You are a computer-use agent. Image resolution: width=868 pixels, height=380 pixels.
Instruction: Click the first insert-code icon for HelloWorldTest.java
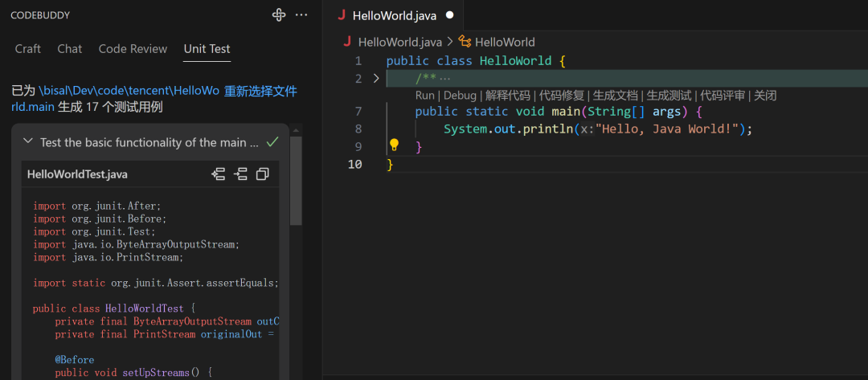[x=218, y=174]
